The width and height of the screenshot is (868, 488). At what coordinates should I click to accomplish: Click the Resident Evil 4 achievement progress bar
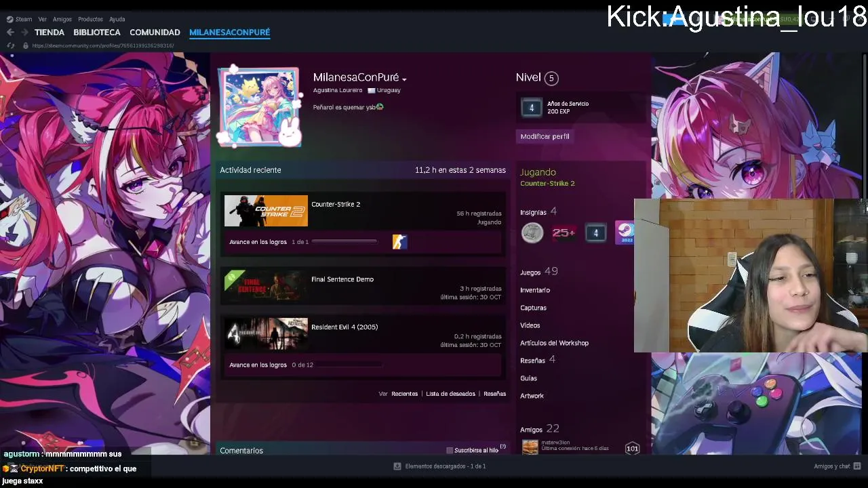click(x=349, y=365)
